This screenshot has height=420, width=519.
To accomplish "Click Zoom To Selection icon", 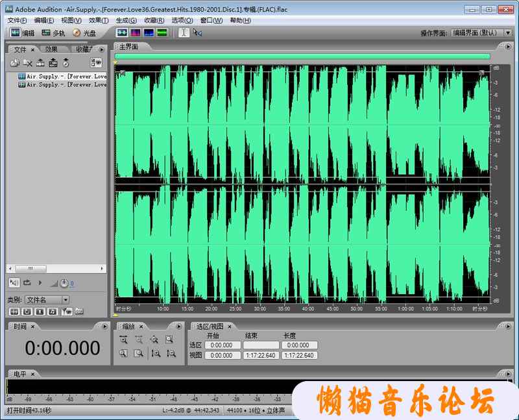I will coord(169,340).
